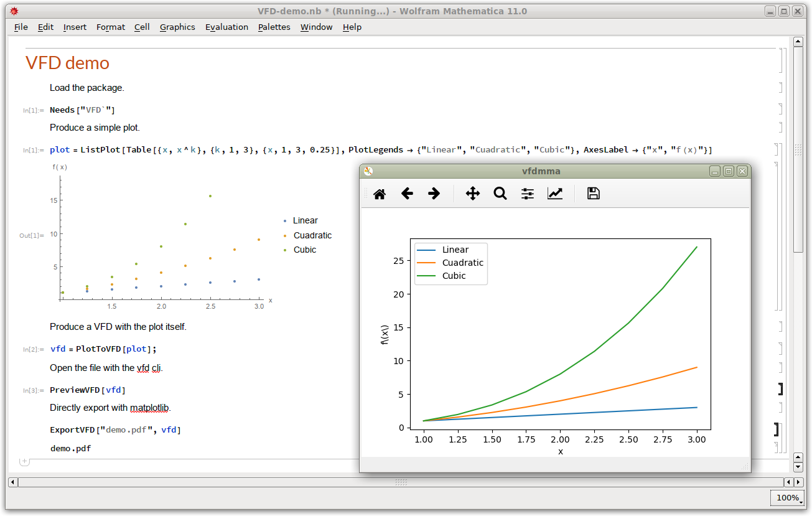
Task: Open the Cell menu
Action: pyautogui.click(x=142, y=27)
